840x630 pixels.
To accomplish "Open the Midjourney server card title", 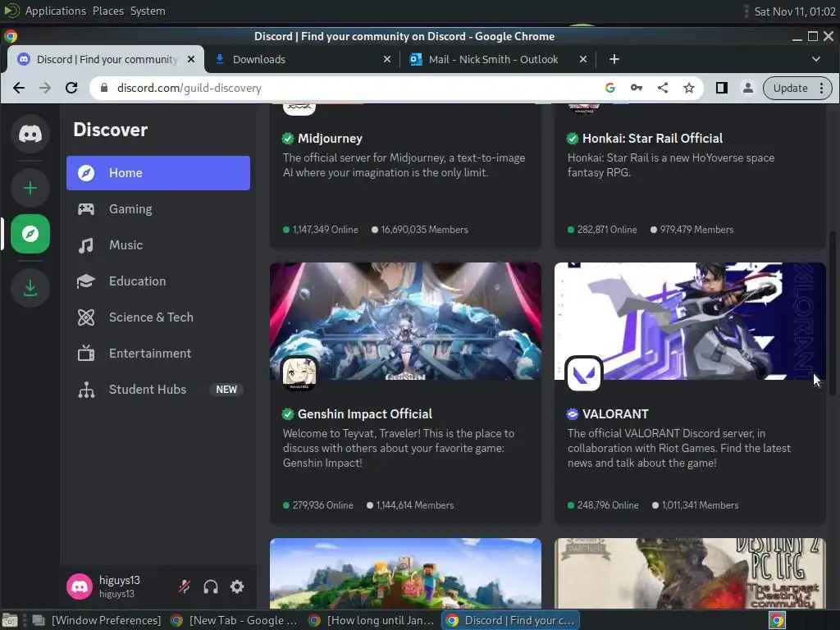I will click(330, 138).
